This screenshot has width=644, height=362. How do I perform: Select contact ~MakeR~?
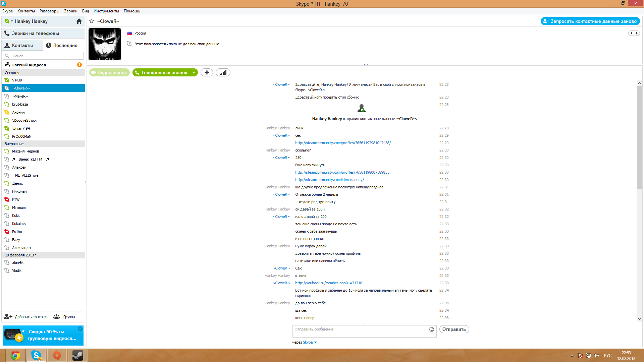pos(43,96)
